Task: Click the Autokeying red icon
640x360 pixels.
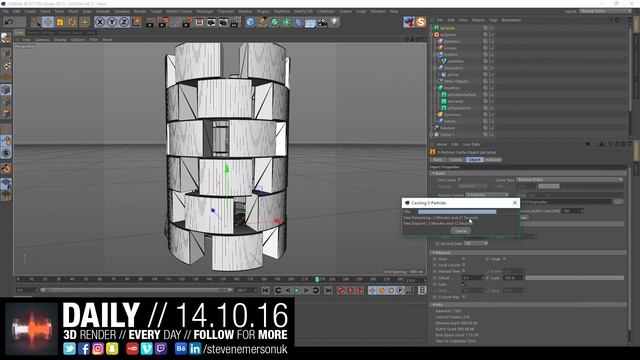Action: click(350, 290)
